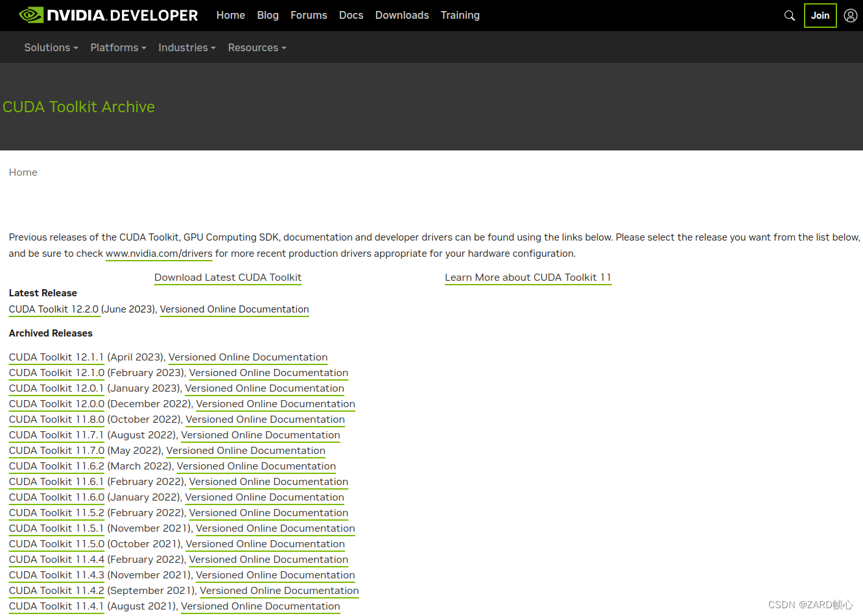Screen dimensions: 863x616
Task: Go to Home in top navigation
Action: tap(231, 15)
